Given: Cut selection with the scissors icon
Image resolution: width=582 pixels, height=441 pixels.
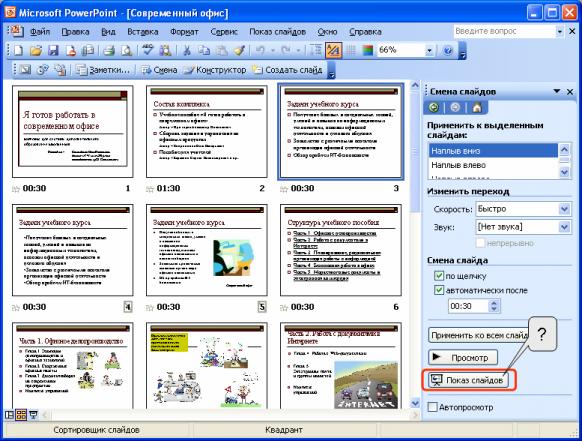Looking at the screenshot, I should coord(187,50).
